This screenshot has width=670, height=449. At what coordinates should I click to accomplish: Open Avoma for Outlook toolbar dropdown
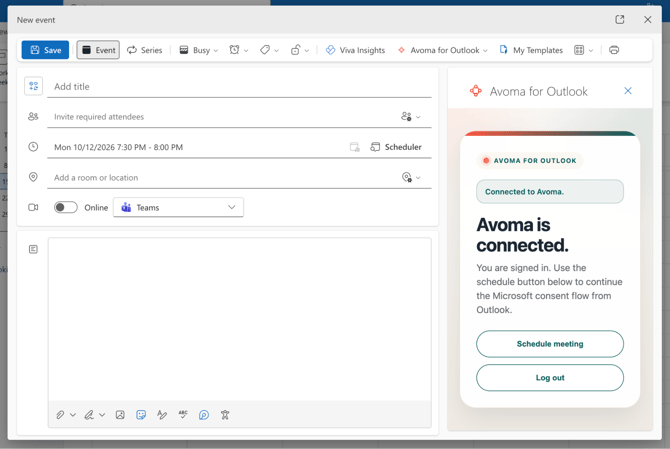point(442,50)
